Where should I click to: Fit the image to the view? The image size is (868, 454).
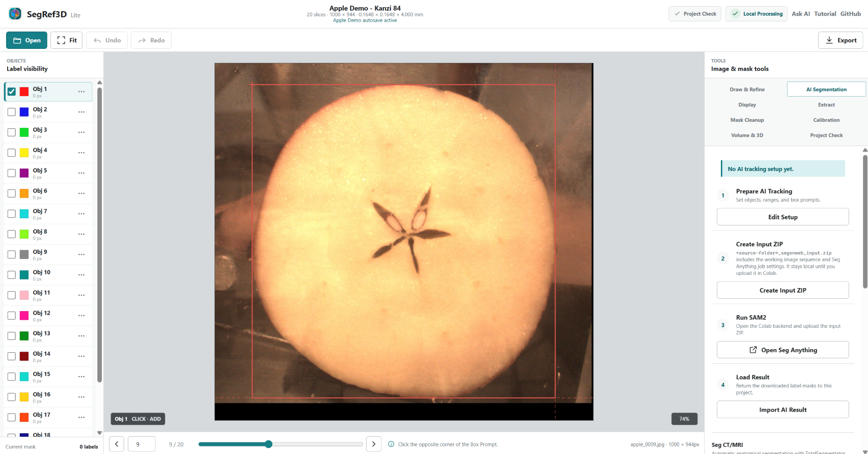[67, 40]
